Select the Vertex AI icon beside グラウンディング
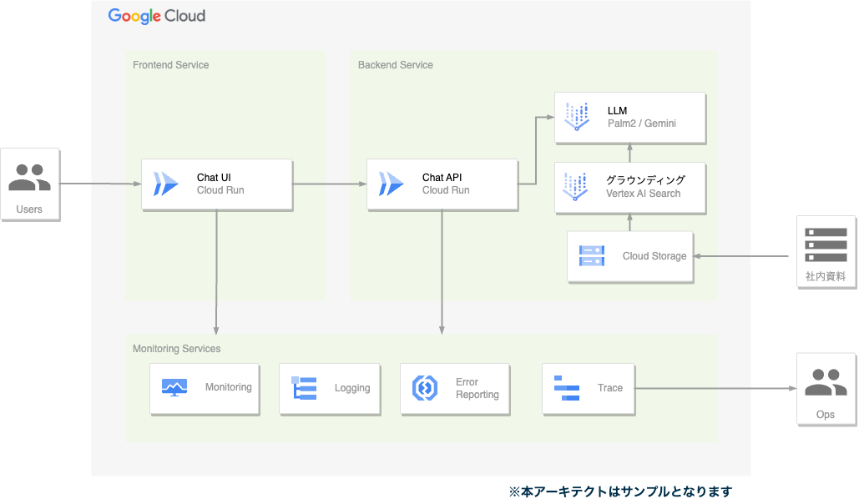The height and width of the screenshot is (504, 859). [x=575, y=187]
